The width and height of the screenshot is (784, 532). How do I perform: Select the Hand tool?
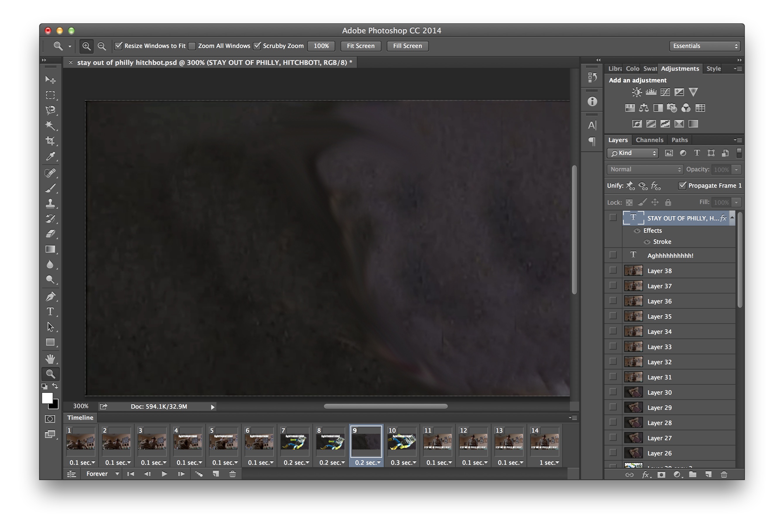pyautogui.click(x=50, y=359)
